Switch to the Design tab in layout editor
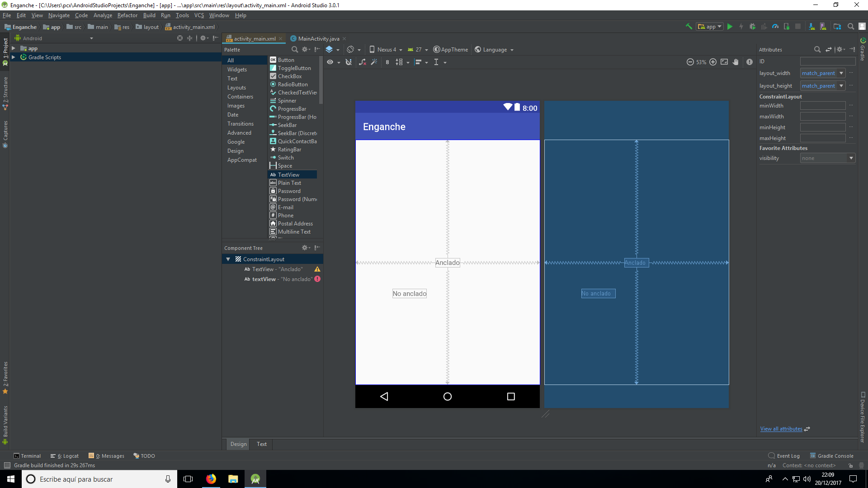This screenshot has height=488, width=868. point(238,444)
